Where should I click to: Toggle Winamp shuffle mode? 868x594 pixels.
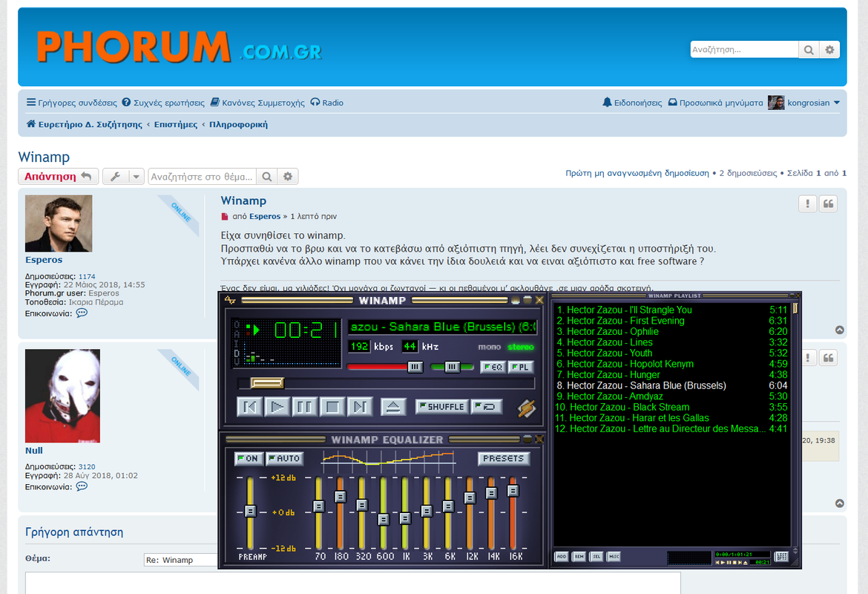tap(441, 407)
